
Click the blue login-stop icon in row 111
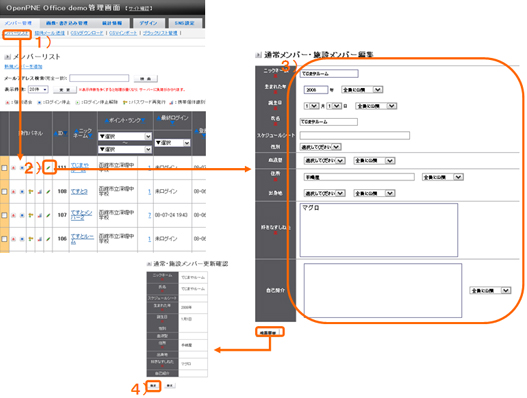click(22, 167)
